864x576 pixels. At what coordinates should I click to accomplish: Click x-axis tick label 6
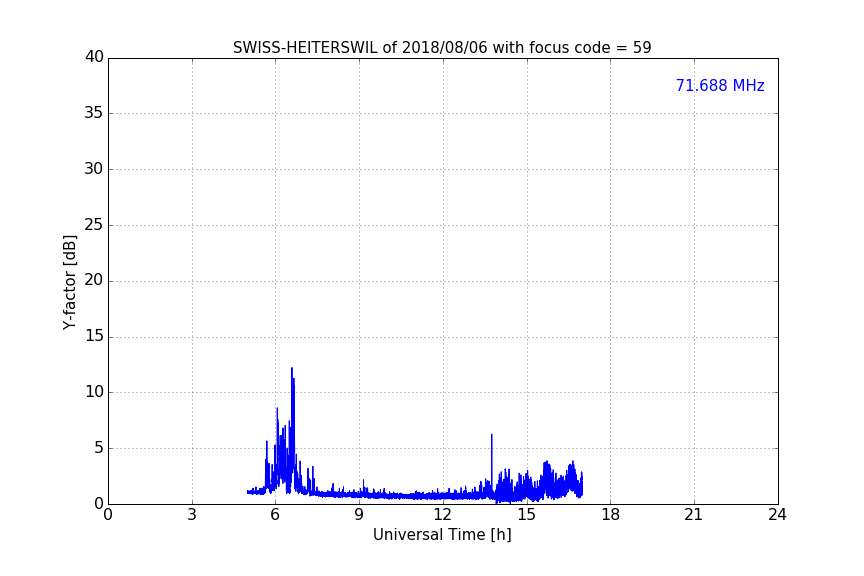point(276,515)
